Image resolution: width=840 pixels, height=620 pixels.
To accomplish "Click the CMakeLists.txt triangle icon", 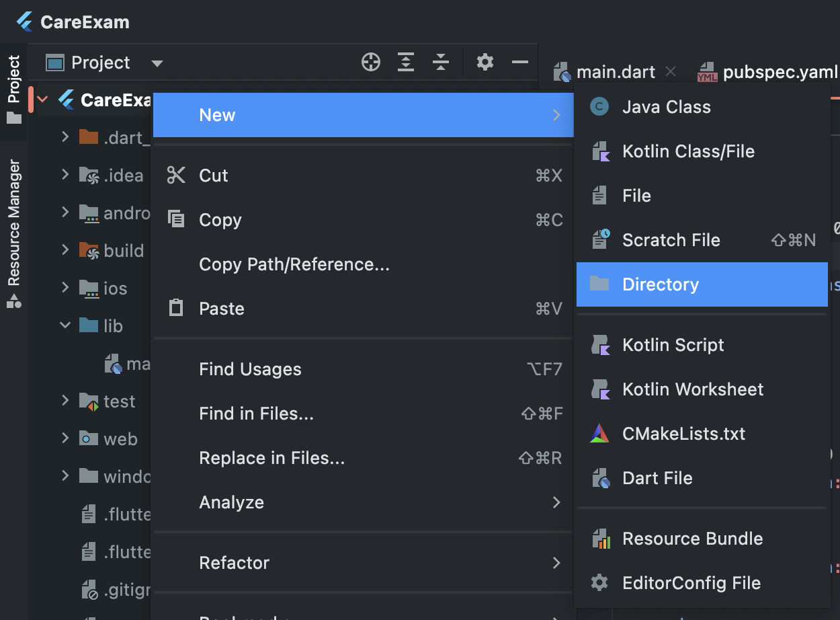I will pos(599,434).
